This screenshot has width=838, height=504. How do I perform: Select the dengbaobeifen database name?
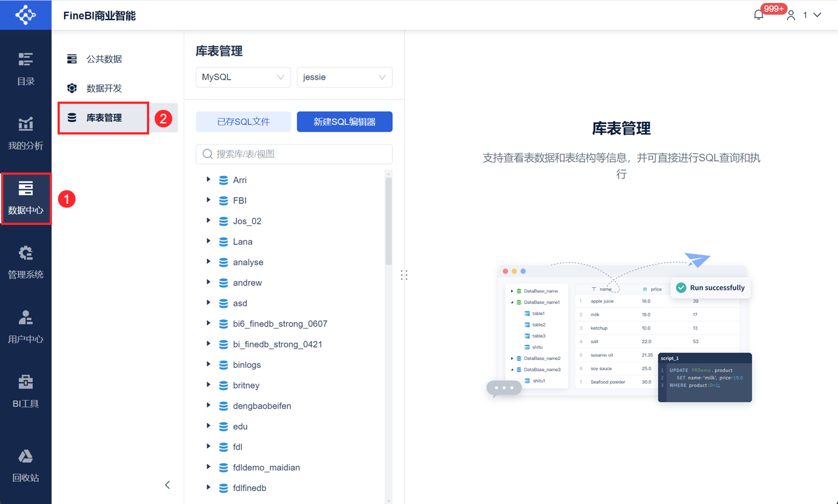pyautogui.click(x=262, y=406)
